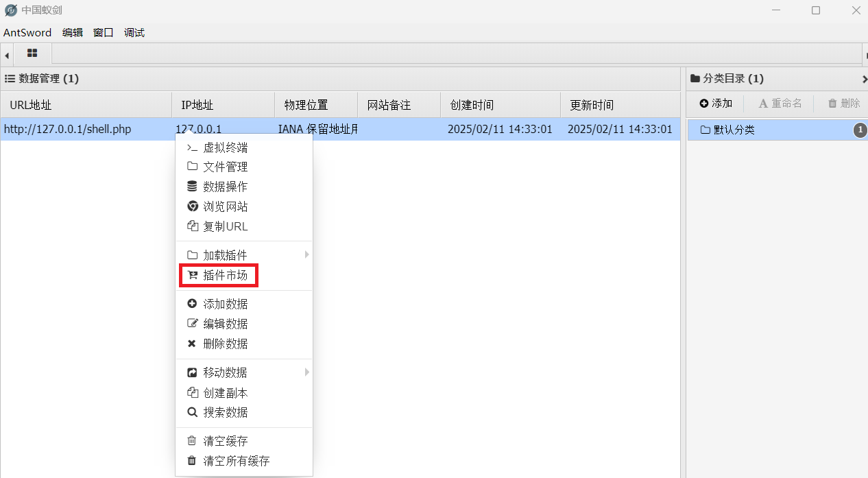Click the 重命名 category button
The width and height of the screenshot is (868, 478).
(x=780, y=104)
